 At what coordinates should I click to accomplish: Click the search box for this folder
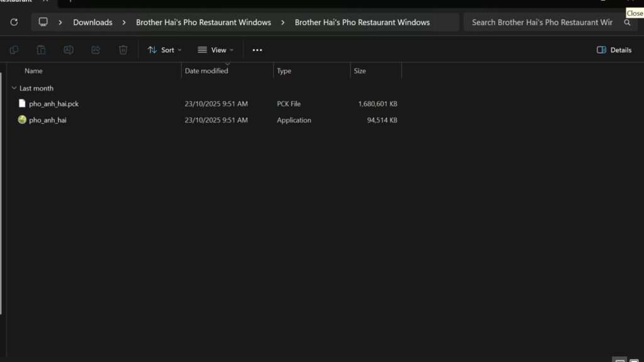tap(541, 22)
